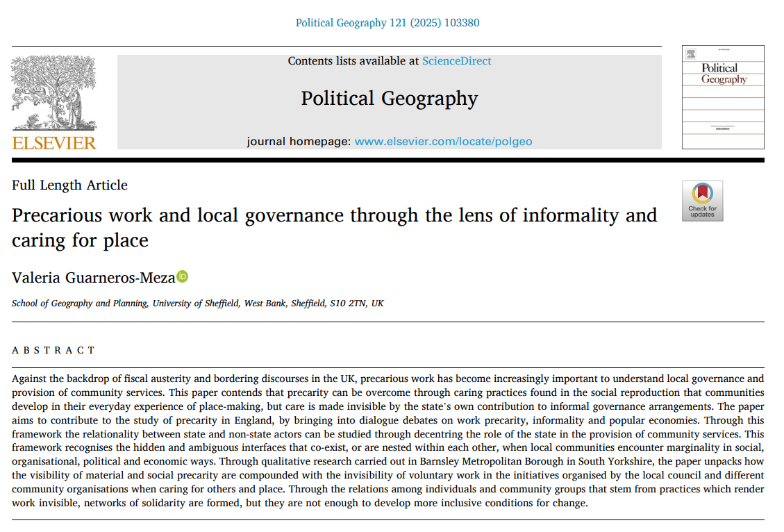Click the ORCID iD icon beside author name
784x532 pixels.
[183, 276]
